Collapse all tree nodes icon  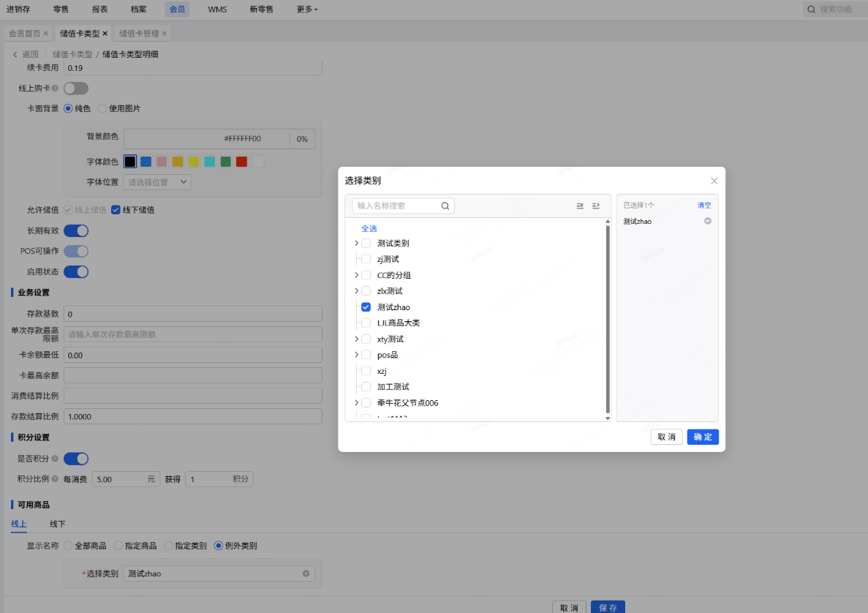click(x=596, y=206)
